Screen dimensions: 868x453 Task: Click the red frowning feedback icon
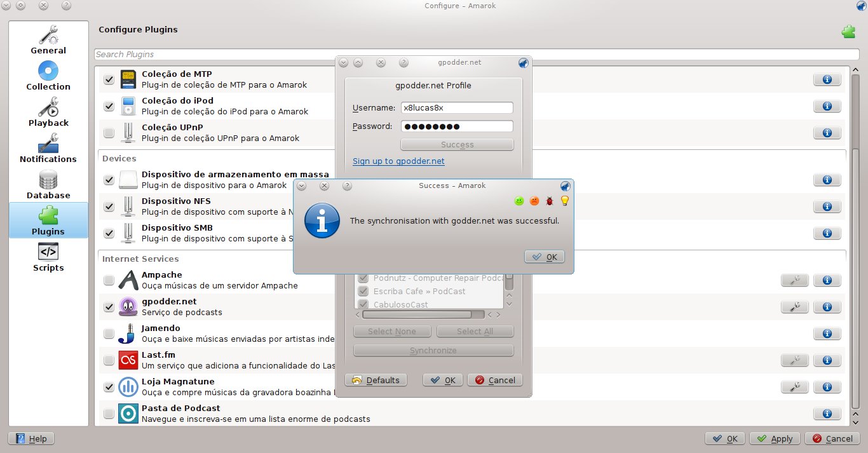tap(534, 201)
